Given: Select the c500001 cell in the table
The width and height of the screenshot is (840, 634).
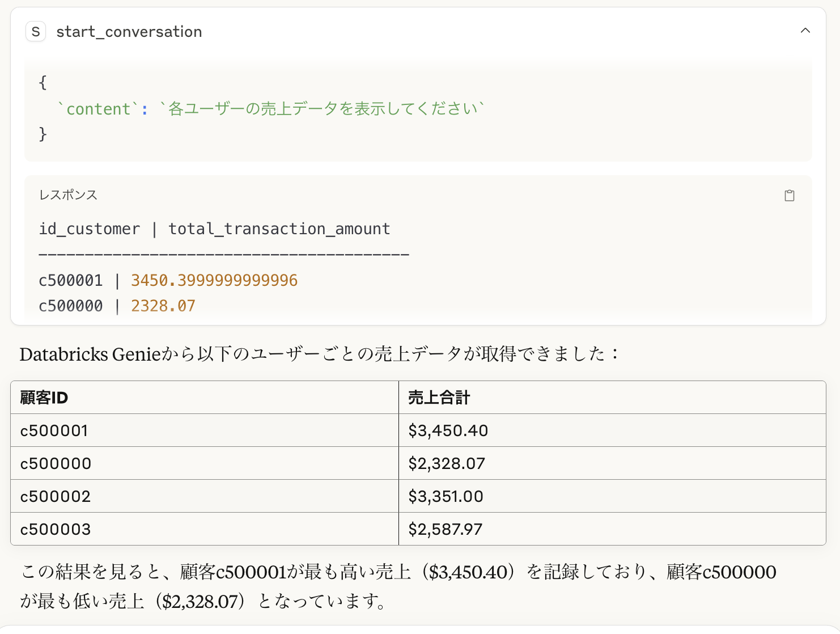Looking at the screenshot, I should [54, 430].
